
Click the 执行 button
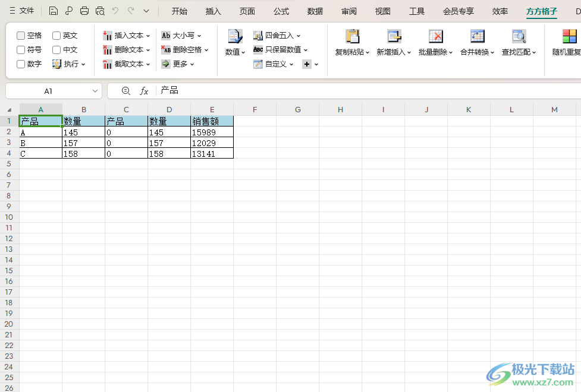[x=69, y=64]
